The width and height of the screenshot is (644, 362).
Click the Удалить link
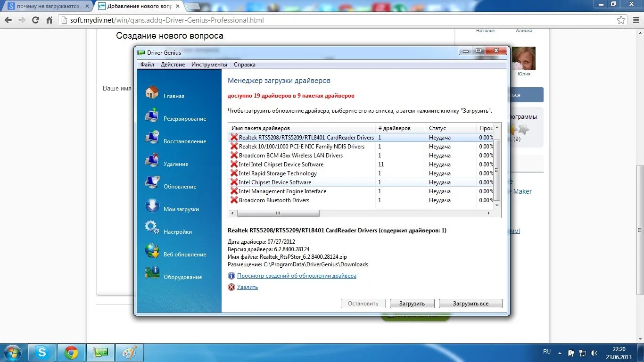pos(248,287)
